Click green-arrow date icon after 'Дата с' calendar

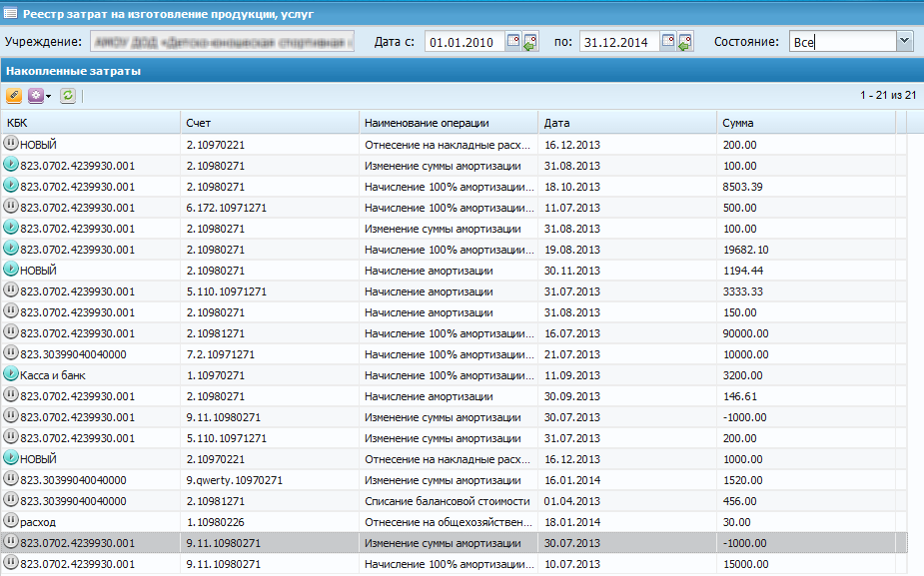click(x=529, y=41)
